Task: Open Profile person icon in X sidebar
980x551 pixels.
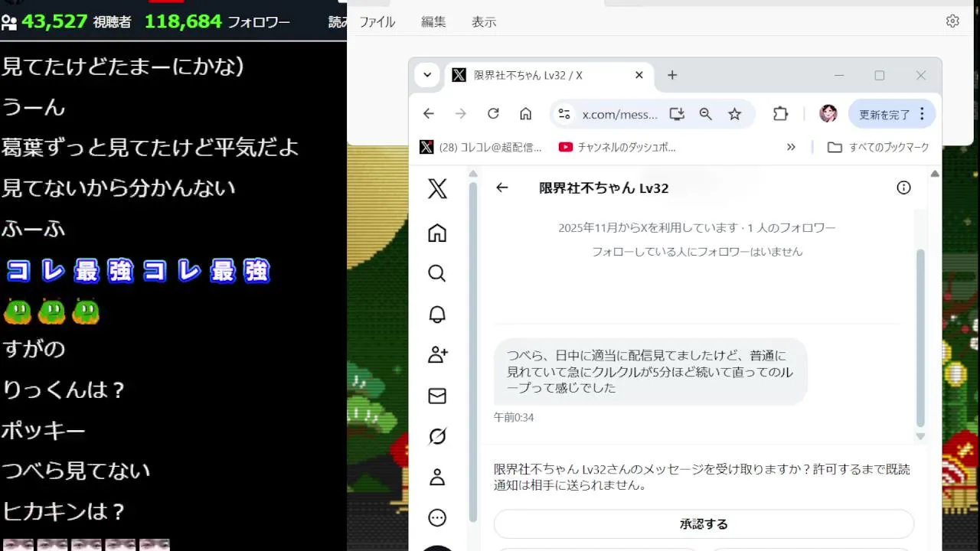Action: point(437,478)
